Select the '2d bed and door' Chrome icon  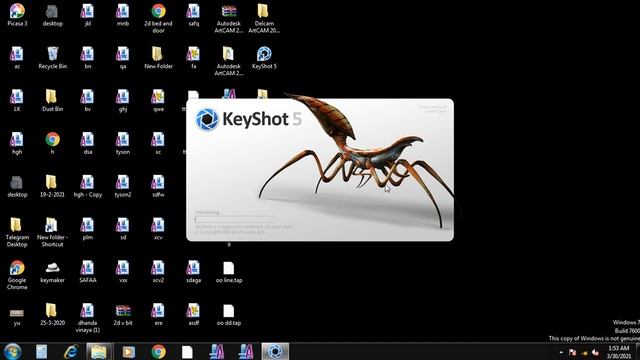click(x=158, y=18)
